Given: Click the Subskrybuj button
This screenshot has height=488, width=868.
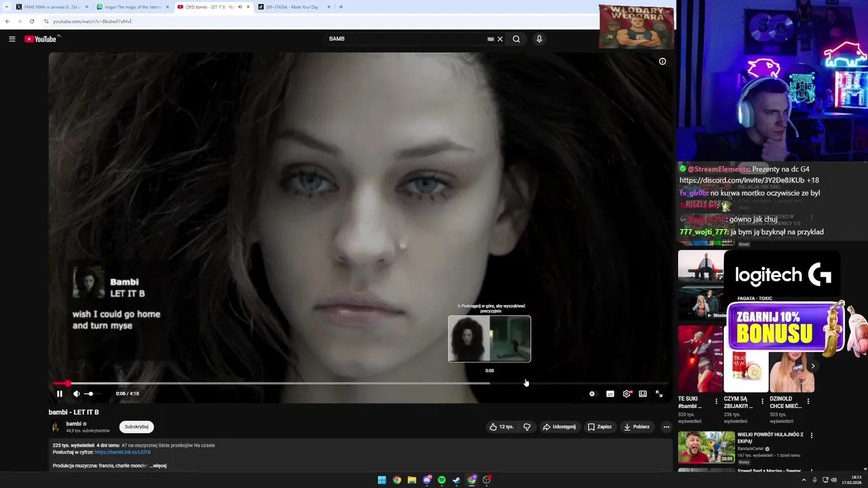Looking at the screenshot, I should point(136,427).
